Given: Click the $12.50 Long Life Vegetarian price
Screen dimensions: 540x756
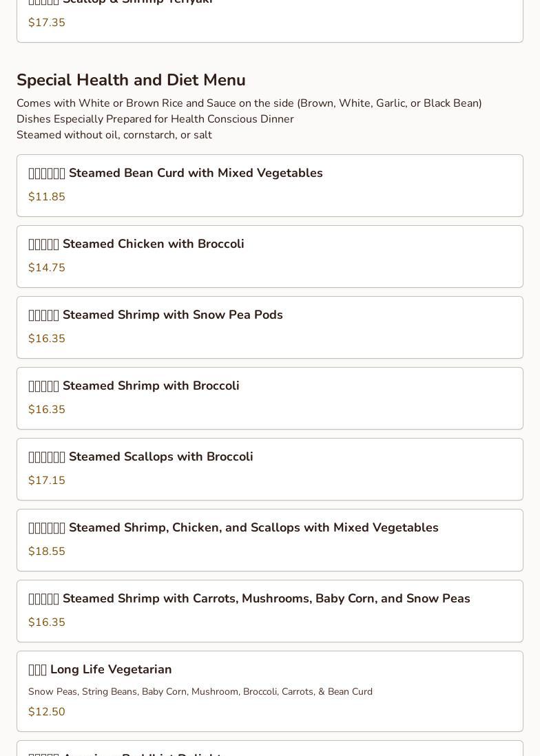Looking at the screenshot, I should 47,712.
